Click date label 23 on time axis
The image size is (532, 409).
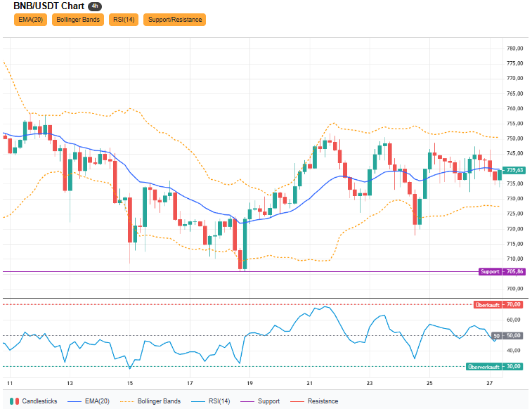point(370,383)
